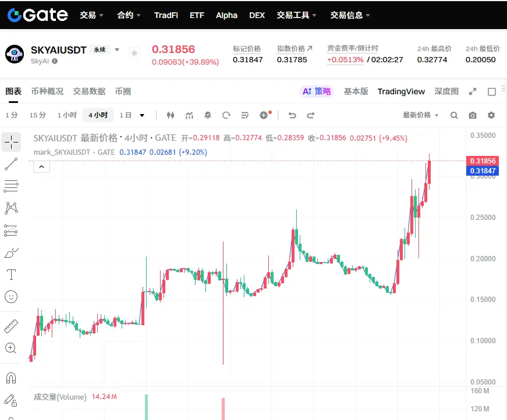The height and width of the screenshot is (420, 507).
Task: Take a chart snapshot with camera
Action: [x=473, y=115]
